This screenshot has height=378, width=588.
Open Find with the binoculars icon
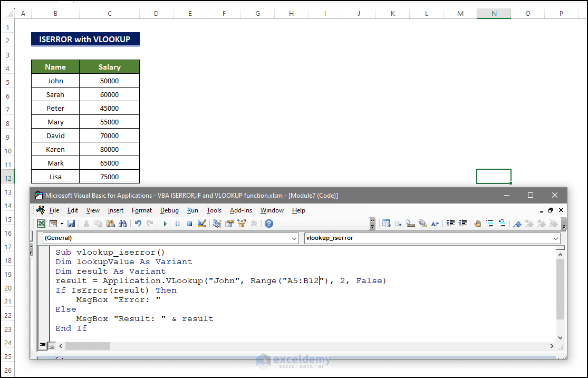coord(123,224)
